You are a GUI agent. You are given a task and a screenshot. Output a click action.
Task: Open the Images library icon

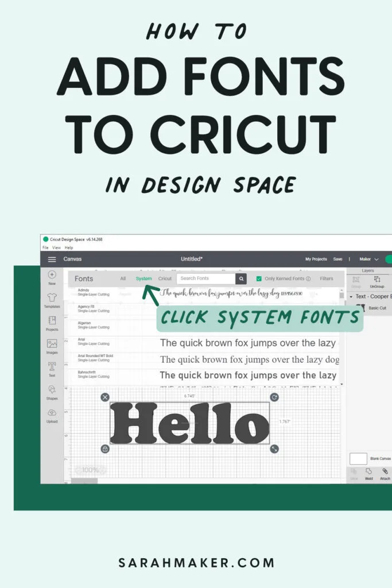[52, 343]
